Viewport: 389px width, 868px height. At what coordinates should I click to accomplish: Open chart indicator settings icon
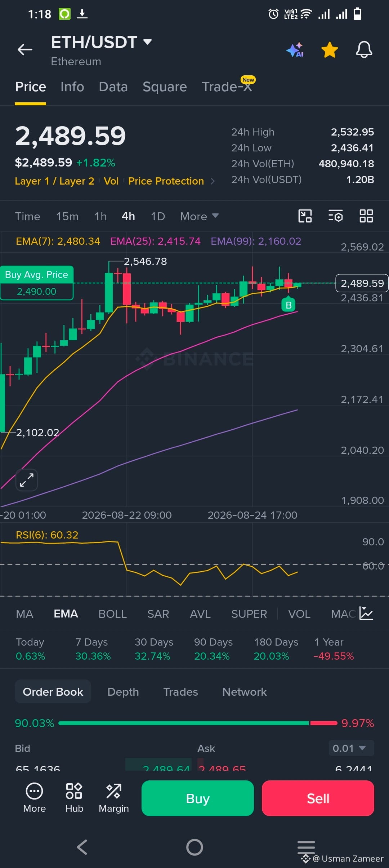point(336,216)
